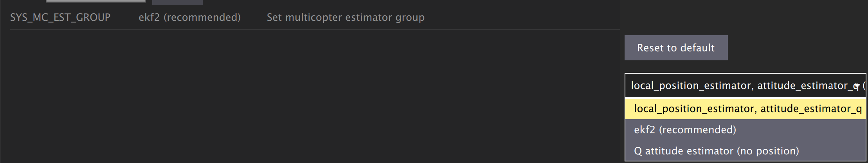Open the estimator group combo box arrow
Viewport: 868px width, 163px height.
(x=857, y=86)
